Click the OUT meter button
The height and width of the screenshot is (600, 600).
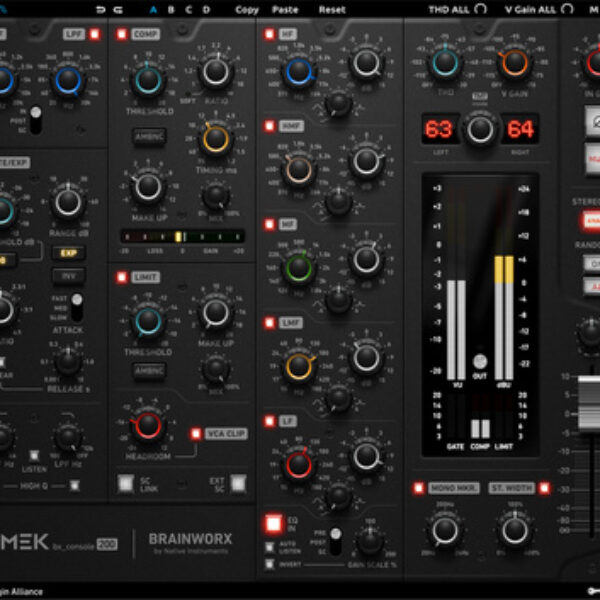[x=480, y=362]
